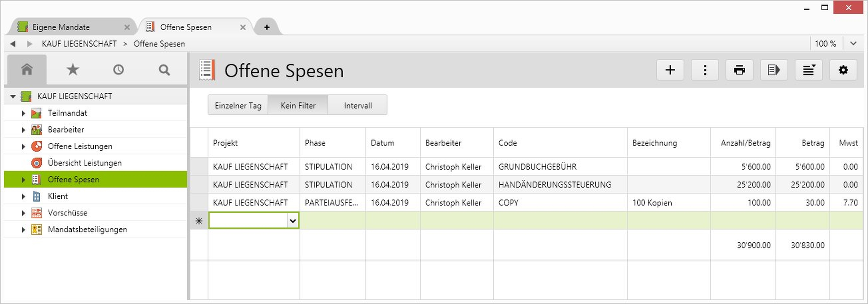Switch the filter to Intervall

358,105
